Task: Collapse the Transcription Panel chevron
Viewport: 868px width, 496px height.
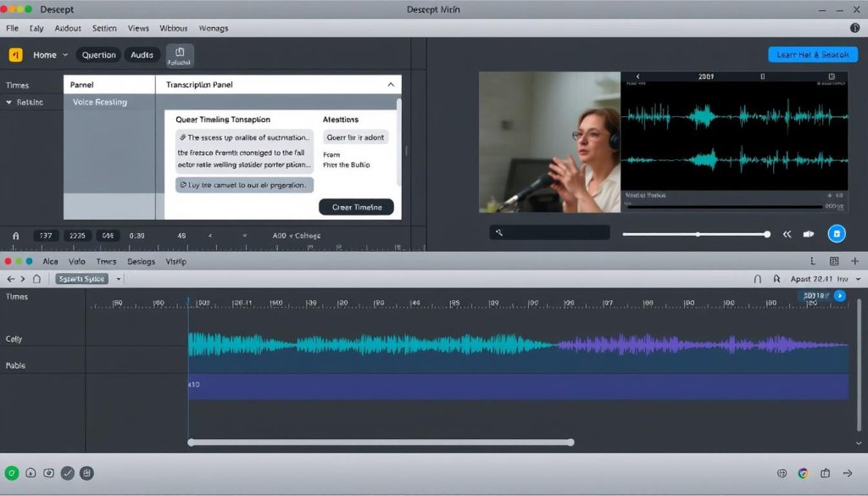Action: [391, 85]
